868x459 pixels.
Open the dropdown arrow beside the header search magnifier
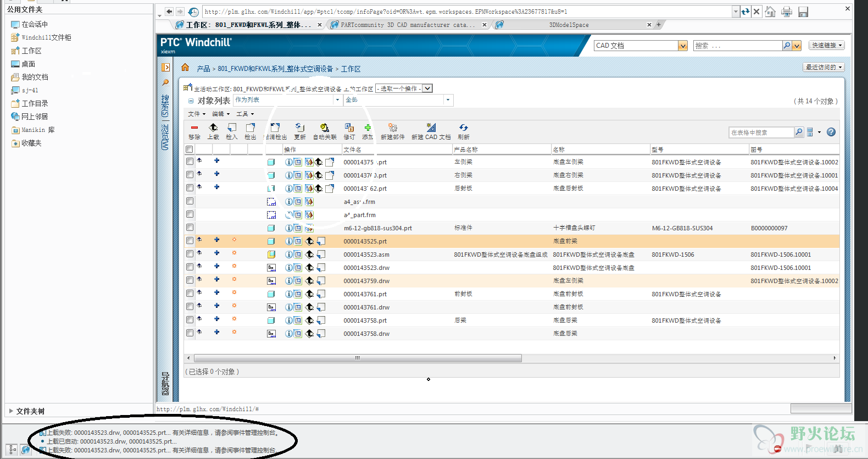tap(797, 46)
